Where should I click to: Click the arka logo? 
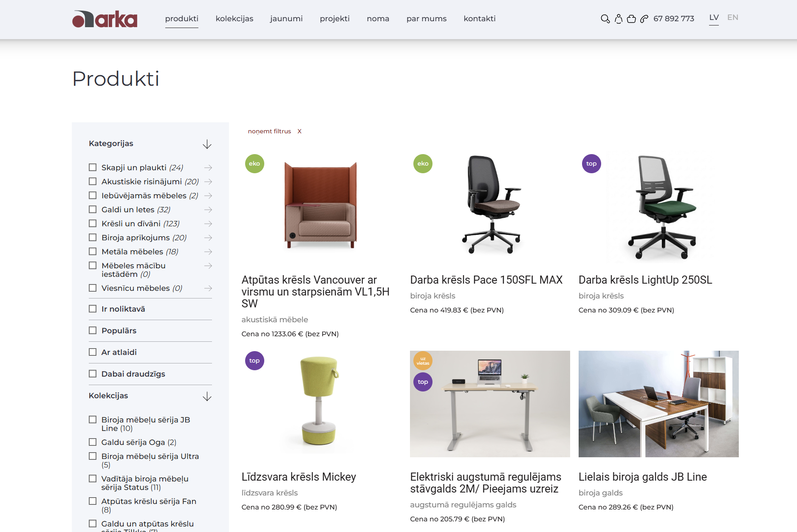tap(105, 19)
